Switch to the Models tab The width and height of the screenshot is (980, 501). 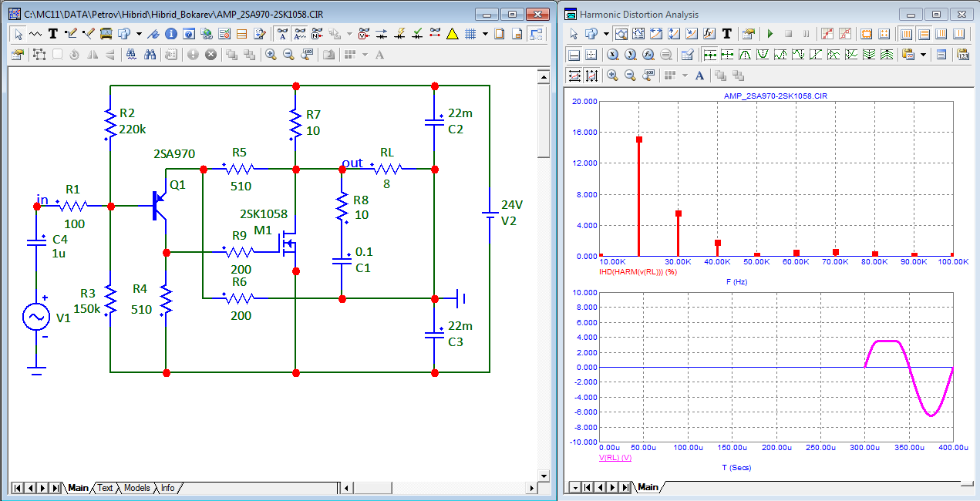[136, 488]
